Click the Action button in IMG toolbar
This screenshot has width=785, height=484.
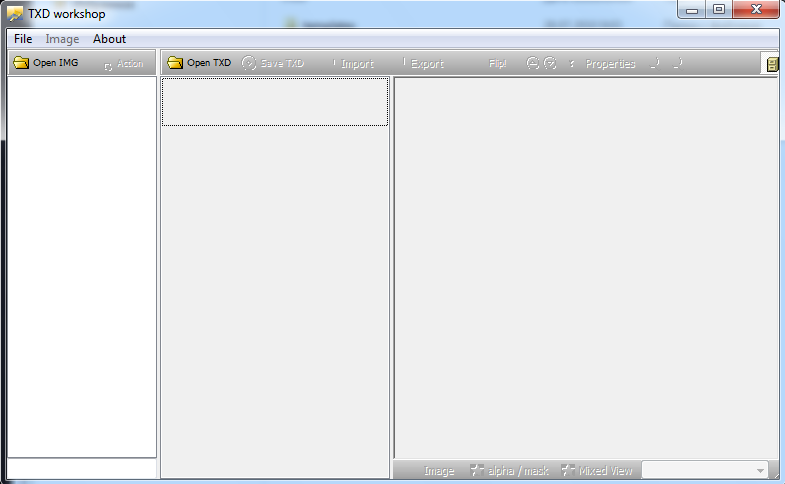(124, 64)
